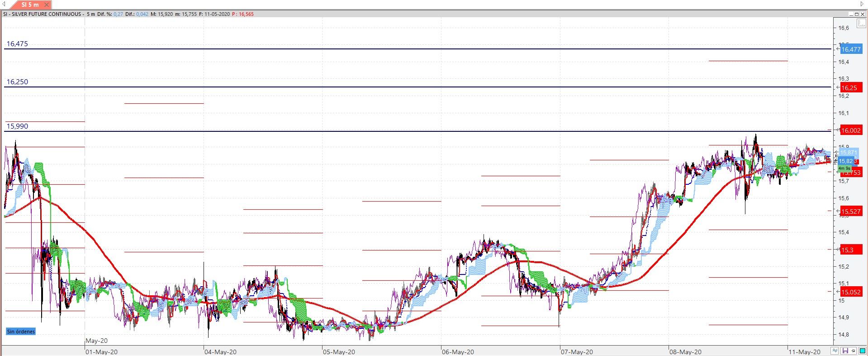
Task: Click the 'M: 15,920' header value
Action: (162, 14)
